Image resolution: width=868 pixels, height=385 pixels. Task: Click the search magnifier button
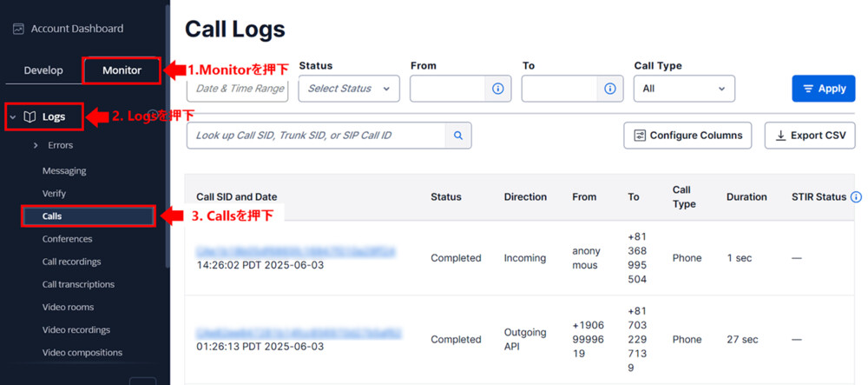(458, 136)
